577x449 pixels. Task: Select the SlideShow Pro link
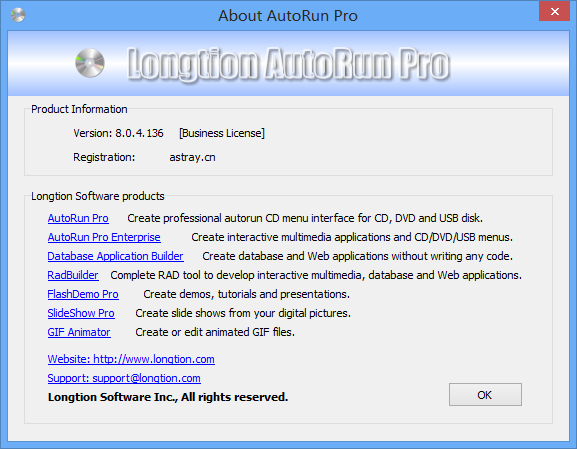pyautogui.click(x=81, y=313)
